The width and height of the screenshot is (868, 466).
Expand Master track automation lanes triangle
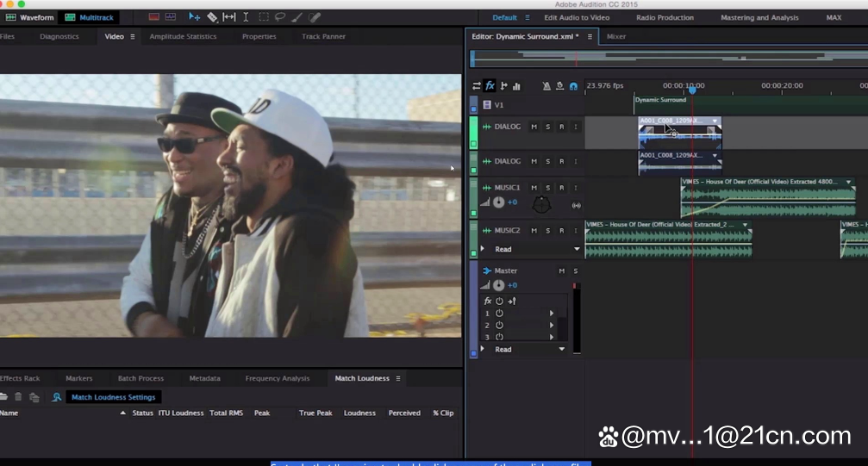point(483,349)
